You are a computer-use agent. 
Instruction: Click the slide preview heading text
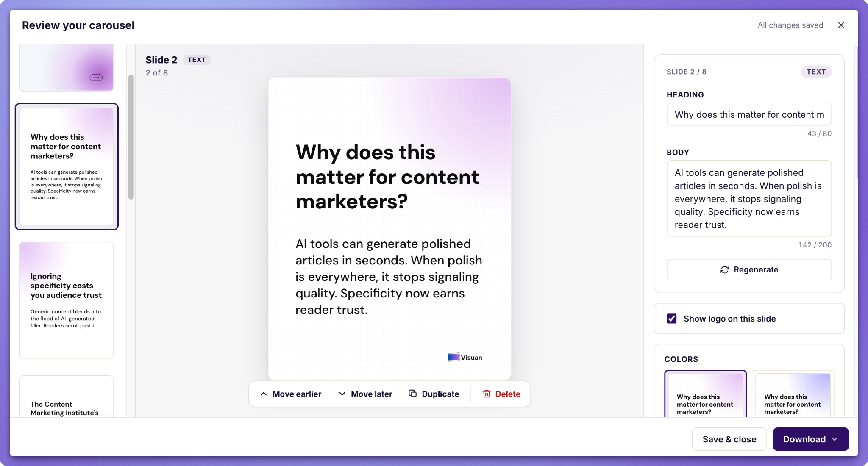coord(387,177)
